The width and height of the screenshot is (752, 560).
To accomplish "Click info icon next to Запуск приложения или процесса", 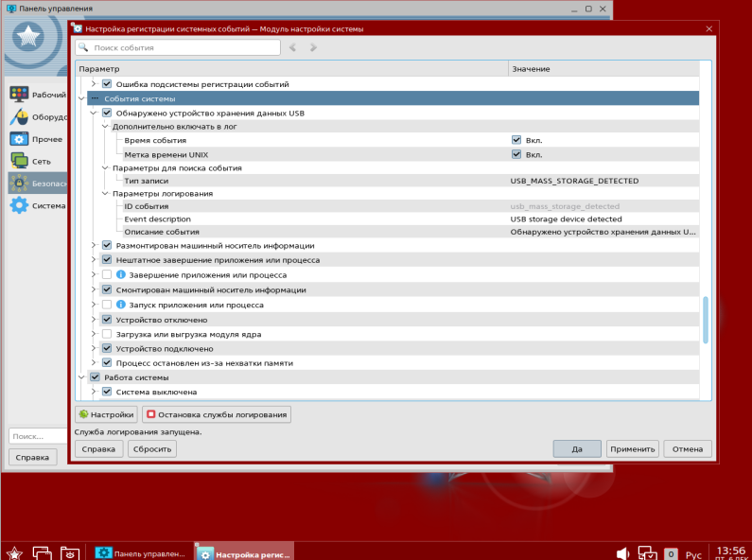I will [121, 305].
